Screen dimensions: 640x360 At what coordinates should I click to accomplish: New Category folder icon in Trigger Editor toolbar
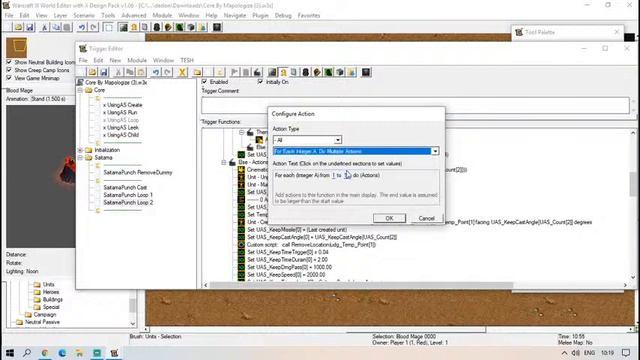(x=198, y=72)
